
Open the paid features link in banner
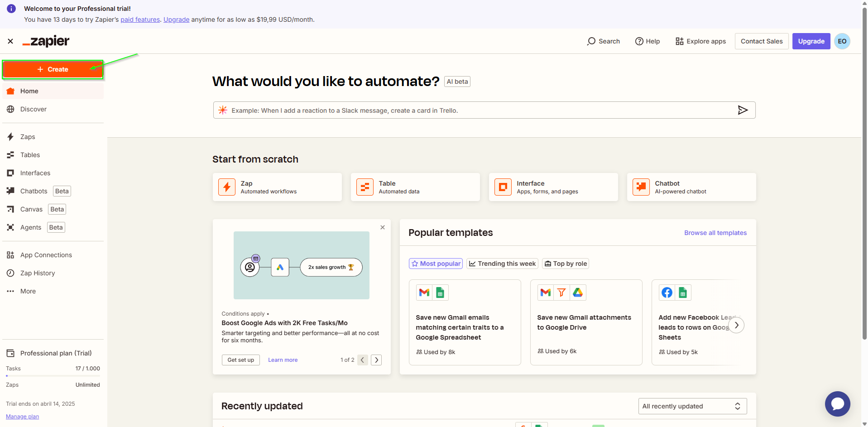[140, 19]
